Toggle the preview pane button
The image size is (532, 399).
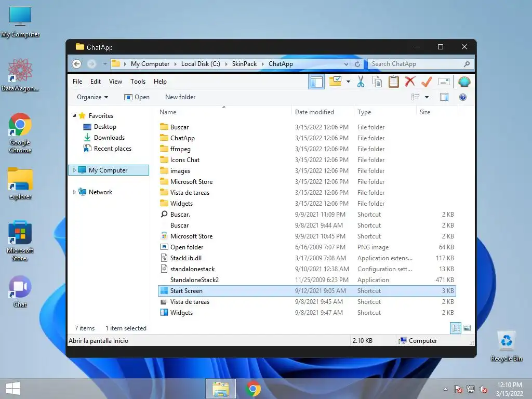(x=444, y=97)
